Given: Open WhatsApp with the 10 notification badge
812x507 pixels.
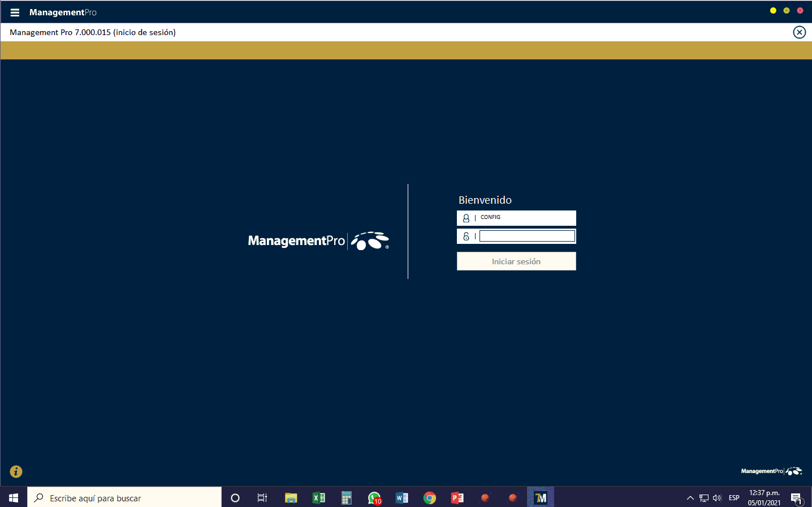Looking at the screenshot, I should click(374, 498).
